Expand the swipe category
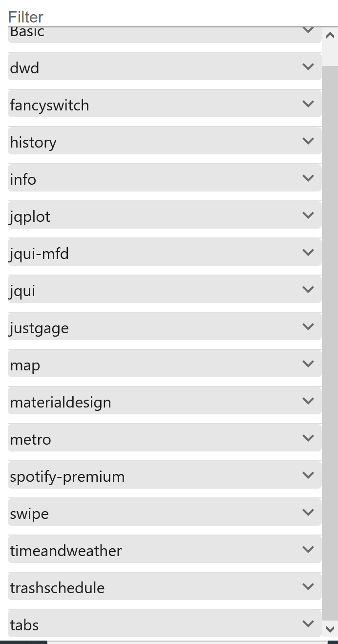This screenshot has width=338, height=644. pos(164,513)
